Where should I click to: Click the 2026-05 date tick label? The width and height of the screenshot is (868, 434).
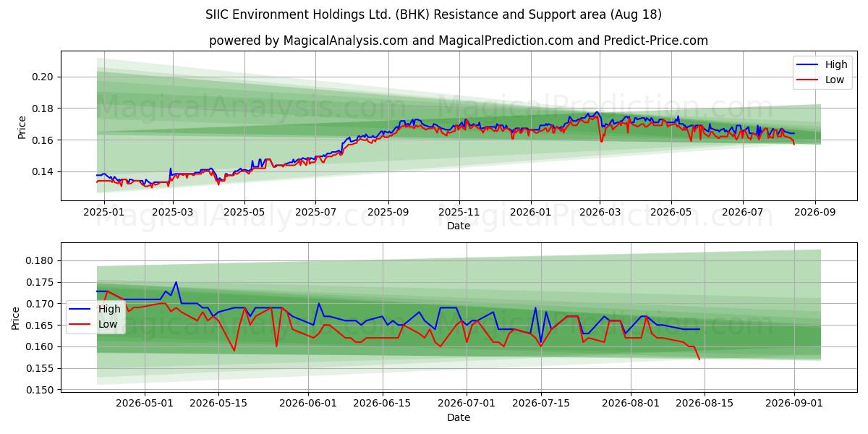click(x=671, y=213)
